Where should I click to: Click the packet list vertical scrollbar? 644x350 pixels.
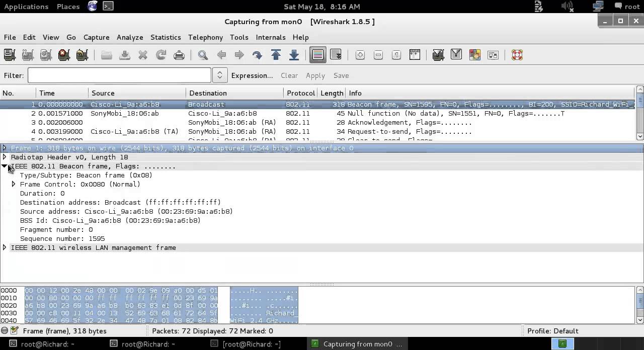click(640, 113)
